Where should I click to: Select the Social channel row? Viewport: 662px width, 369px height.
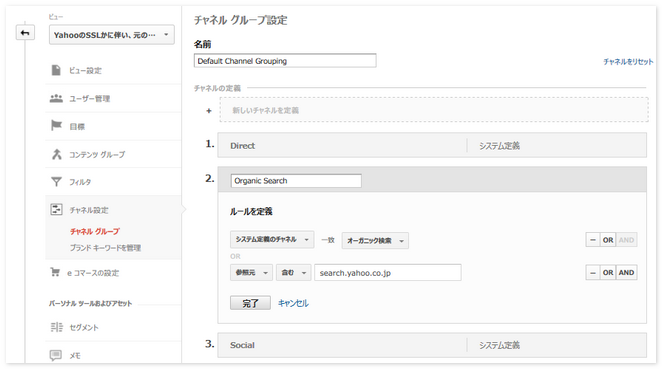pos(432,345)
